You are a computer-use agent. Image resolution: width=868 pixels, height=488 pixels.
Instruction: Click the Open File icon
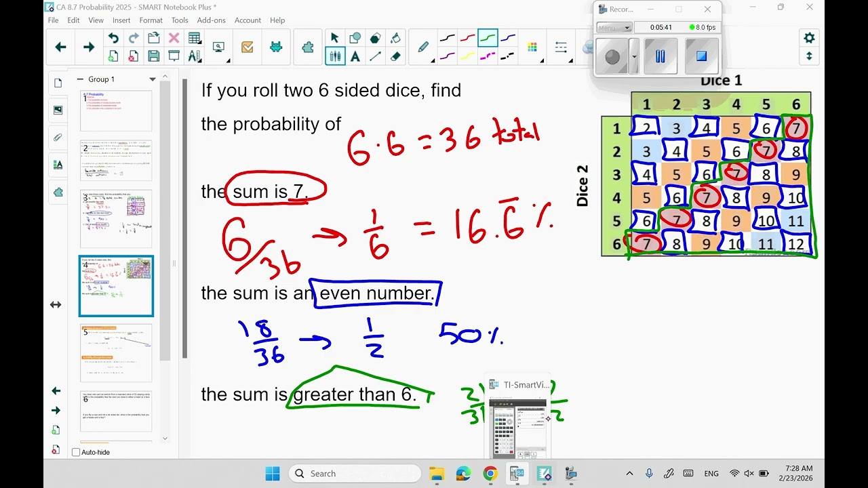pos(154,38)
